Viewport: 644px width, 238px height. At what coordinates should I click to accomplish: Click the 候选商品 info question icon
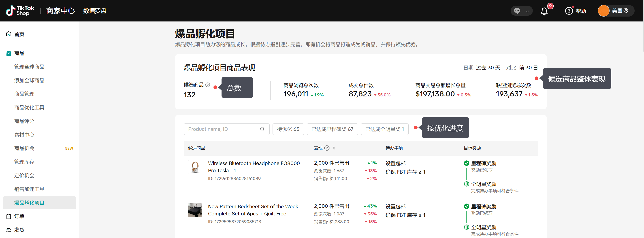pyautogui.click(x=207, y=85)
